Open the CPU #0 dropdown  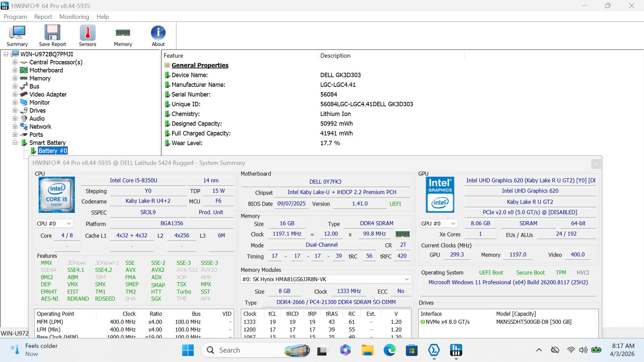point(54,224)
